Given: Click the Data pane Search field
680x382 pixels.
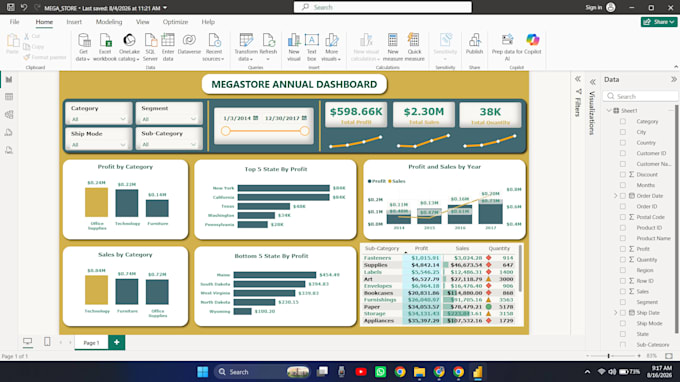Looking at the screenshot, I should point(640,96).
